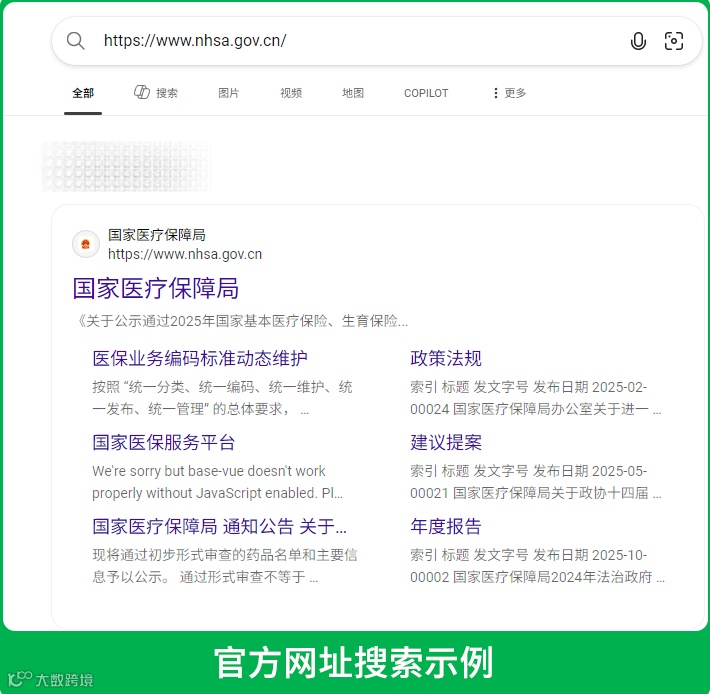Switch to the 视频 tab
The width and height of the screenshot is (710, 694).
point(291,93)
